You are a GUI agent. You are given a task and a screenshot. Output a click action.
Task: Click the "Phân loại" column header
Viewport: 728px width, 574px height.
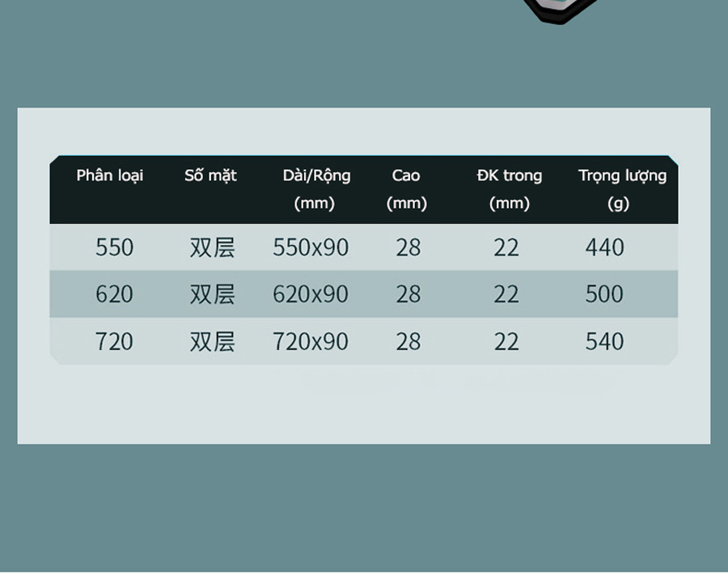tap(110, 175)
